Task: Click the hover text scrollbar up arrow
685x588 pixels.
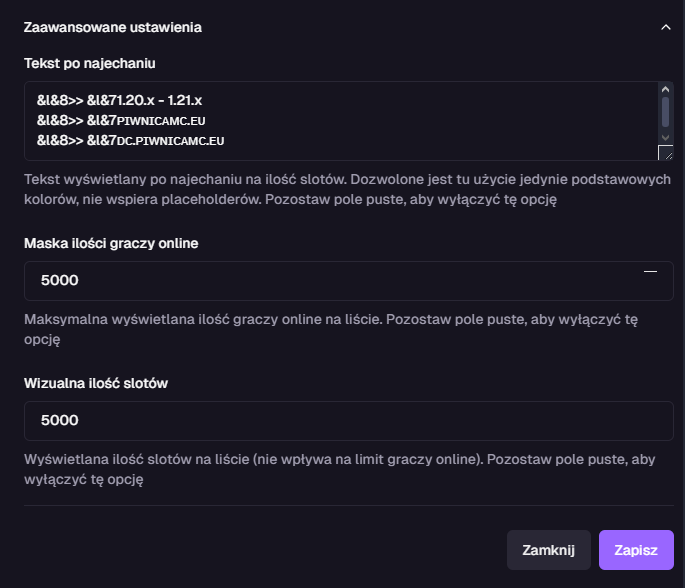Action: pyautogui.click(x=665, y=91)
